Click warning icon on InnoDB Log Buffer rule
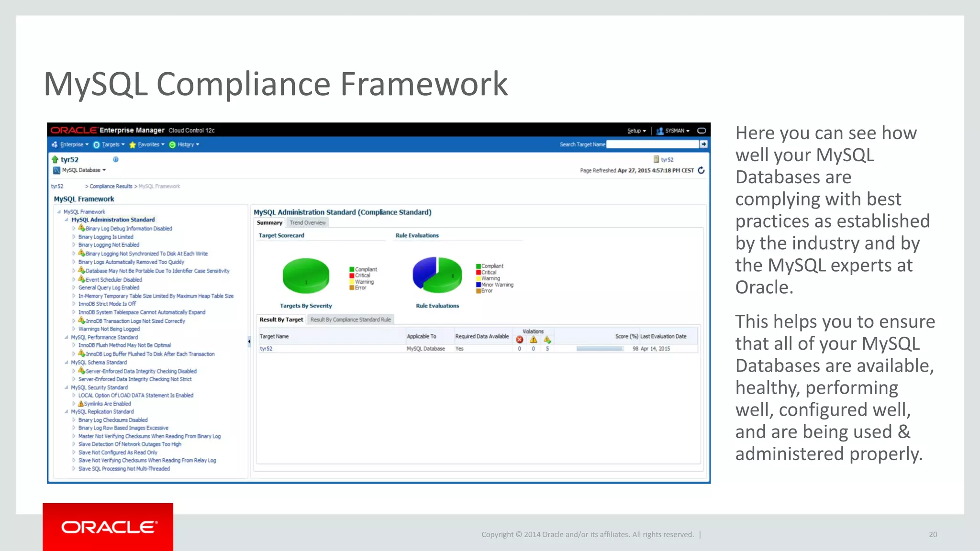The image size is (980, 551). click(81, 353)
